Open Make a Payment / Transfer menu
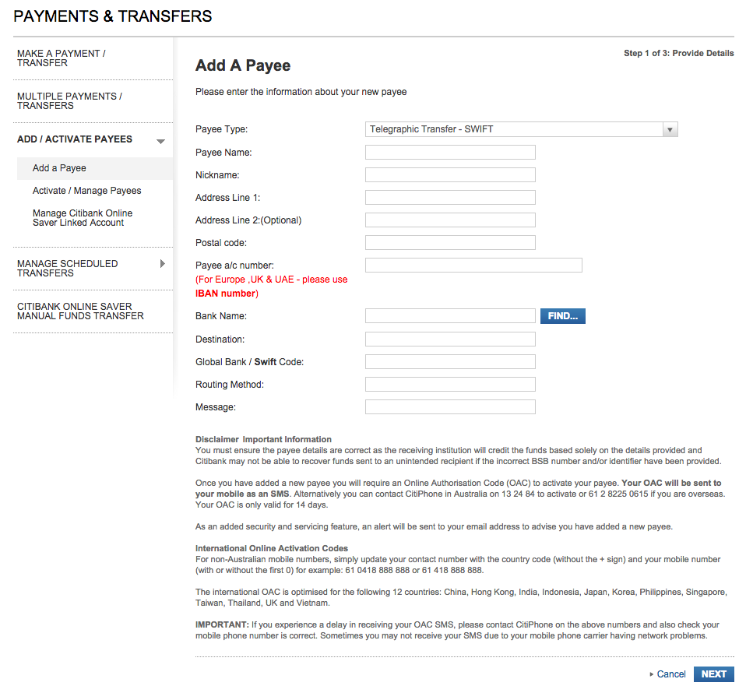 pyautogui.click(x=62, y=58)
